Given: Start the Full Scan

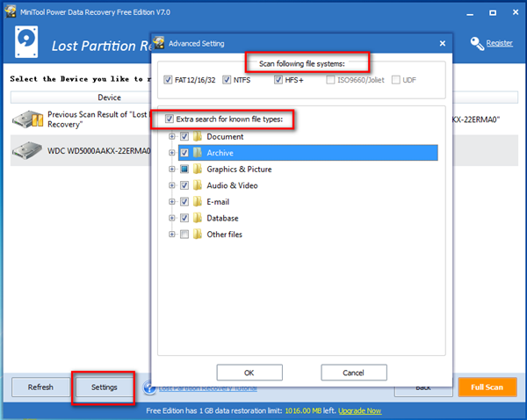Looking at the screenshot, I should pyautogui.click(x=487, y=387).
